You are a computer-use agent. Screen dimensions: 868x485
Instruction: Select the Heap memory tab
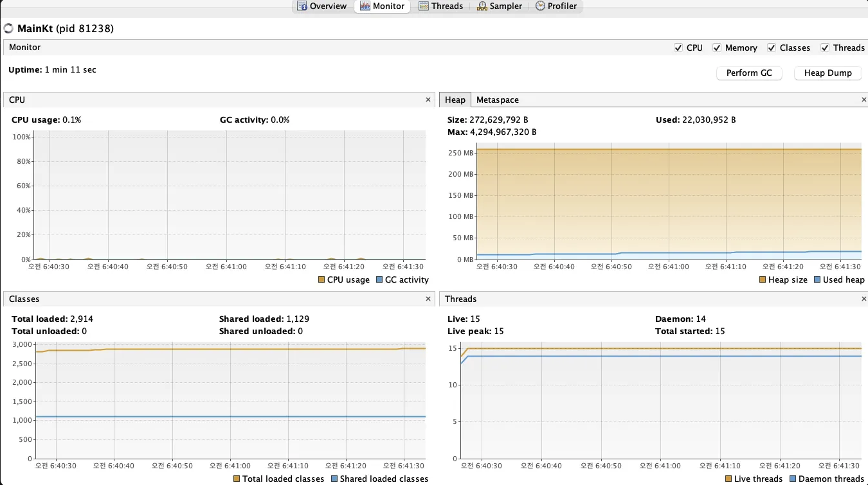pos(455,100)
